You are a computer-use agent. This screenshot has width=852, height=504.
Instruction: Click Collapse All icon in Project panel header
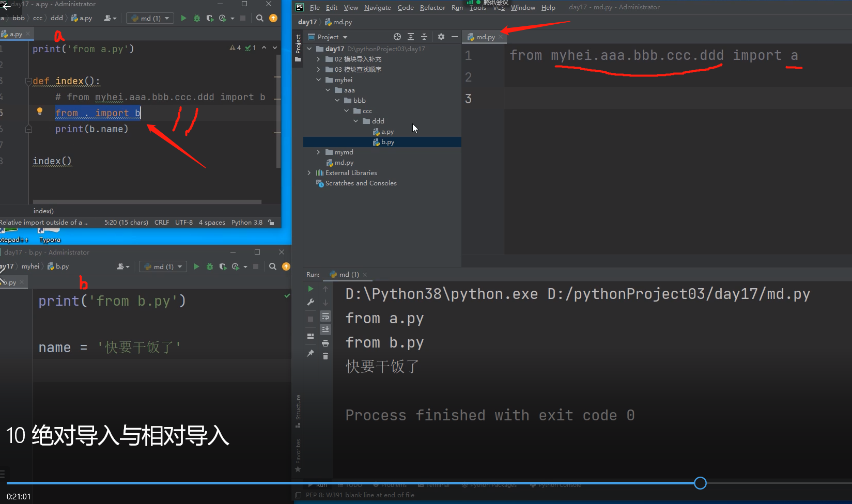424,37
